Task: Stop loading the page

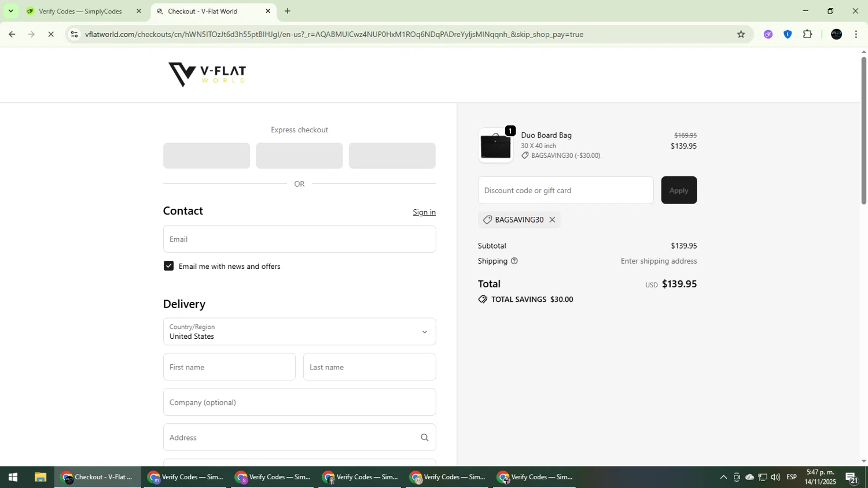Action: (51, 34)
